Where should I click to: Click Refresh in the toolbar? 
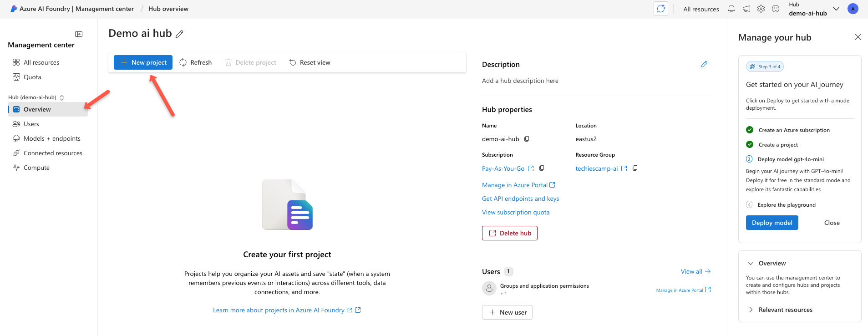tap(195, 62)
